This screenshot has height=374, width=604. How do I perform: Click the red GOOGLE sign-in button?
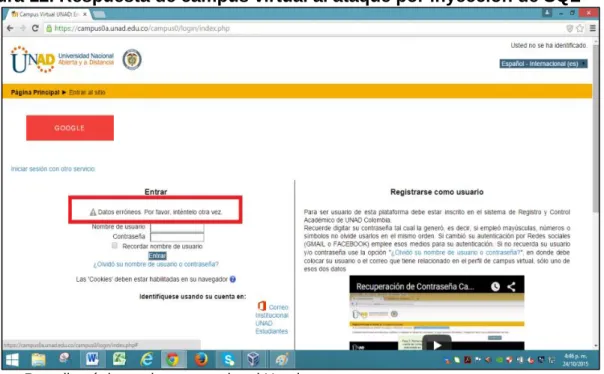click(70, 128)
